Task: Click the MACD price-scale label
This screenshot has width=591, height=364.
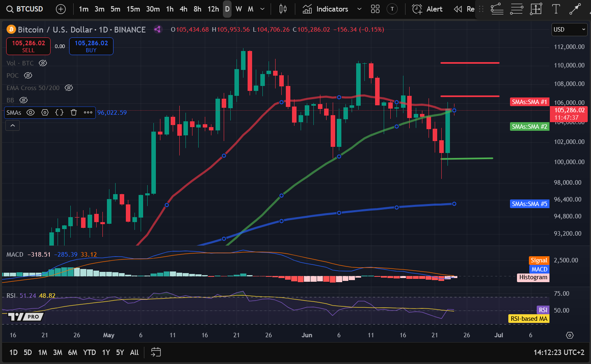Action: coord(539,269)
